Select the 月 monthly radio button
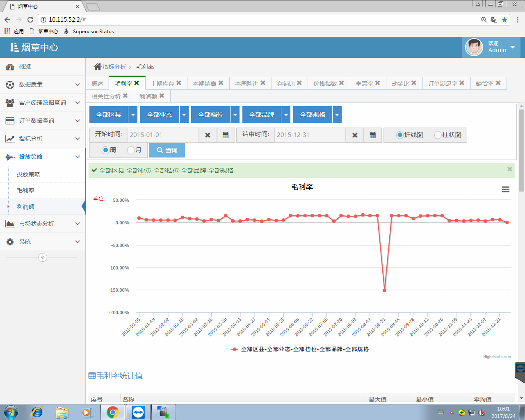 point(131,150)
